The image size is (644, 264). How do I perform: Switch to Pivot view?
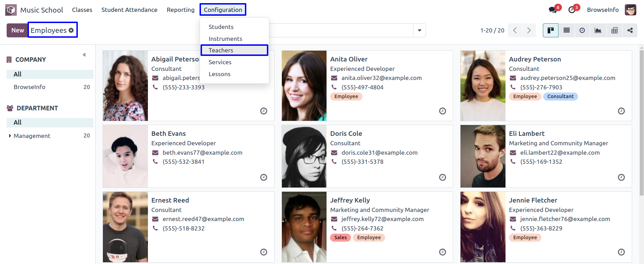point(614,30)
